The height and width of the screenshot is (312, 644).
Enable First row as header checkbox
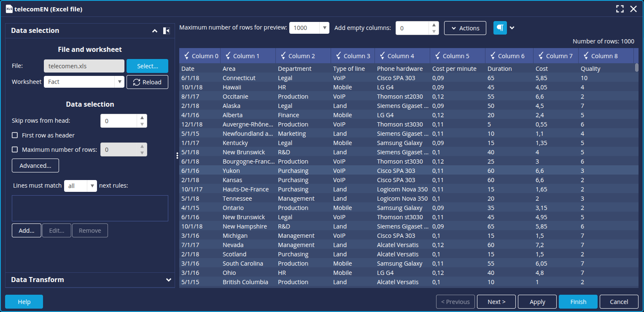pyautogui.click(x=15, y=135)
